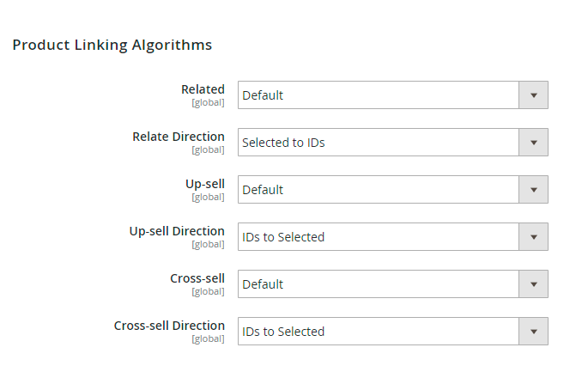This screenshot has height=378, width=588.
Task: Click the arrow button on Relate Direction dropdown
Action: [533, 143]
